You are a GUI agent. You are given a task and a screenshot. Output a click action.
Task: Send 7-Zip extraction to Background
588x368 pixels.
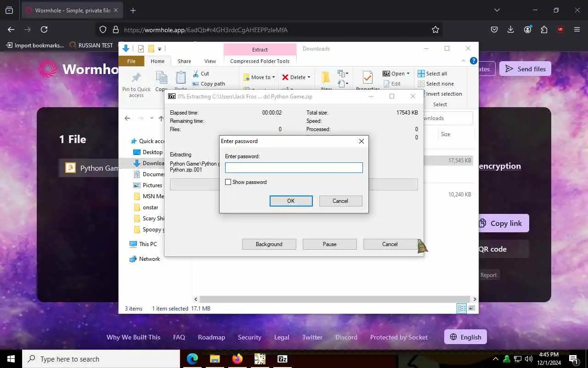point(269,244)
